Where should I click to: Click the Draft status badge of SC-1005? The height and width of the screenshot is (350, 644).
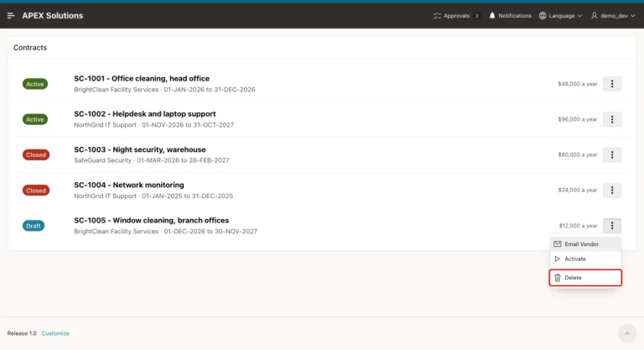coord(34,226)
